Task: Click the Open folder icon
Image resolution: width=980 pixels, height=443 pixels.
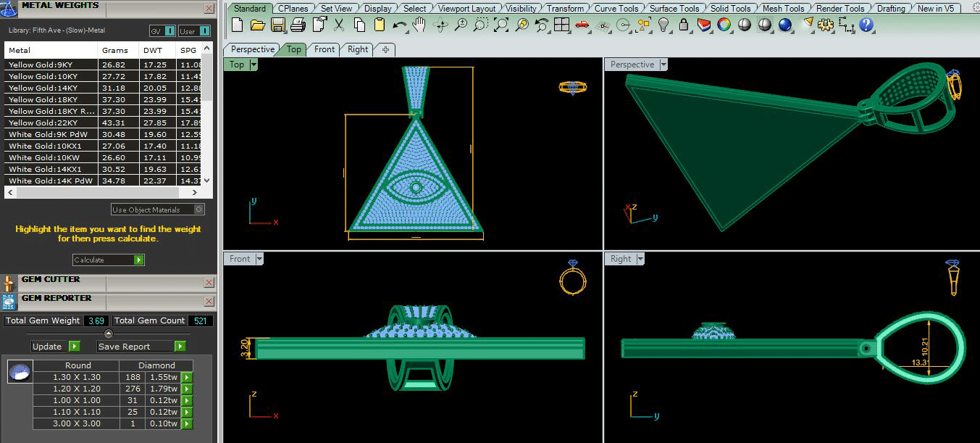Action: pos(258,25)
